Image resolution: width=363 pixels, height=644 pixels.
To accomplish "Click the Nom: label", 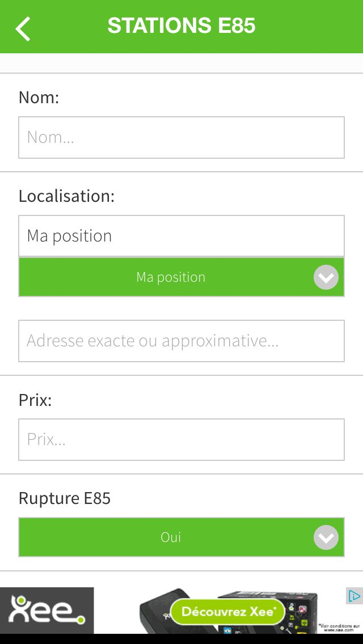I will pyautogui.click(x=39, y=98).
